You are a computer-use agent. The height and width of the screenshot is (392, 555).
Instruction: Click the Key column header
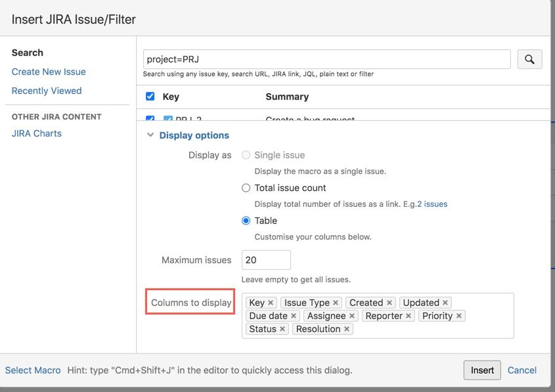pyautogui.click(x=171, y=97)
